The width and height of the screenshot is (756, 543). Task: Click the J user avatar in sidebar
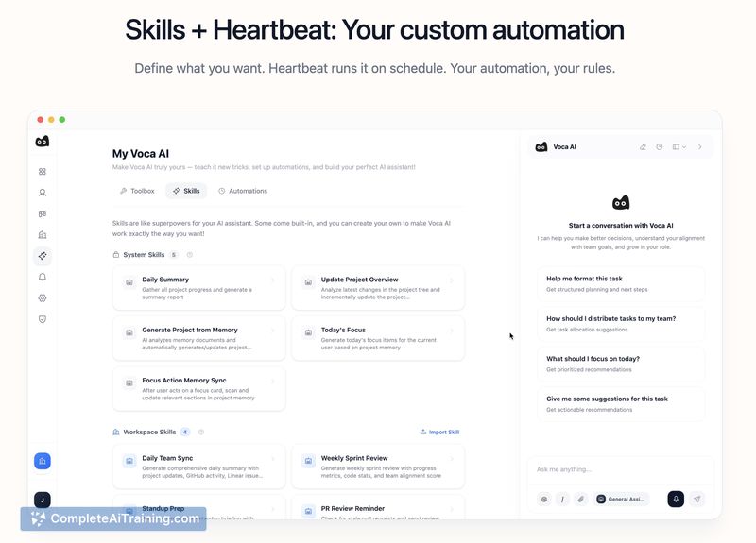[43, 501]
